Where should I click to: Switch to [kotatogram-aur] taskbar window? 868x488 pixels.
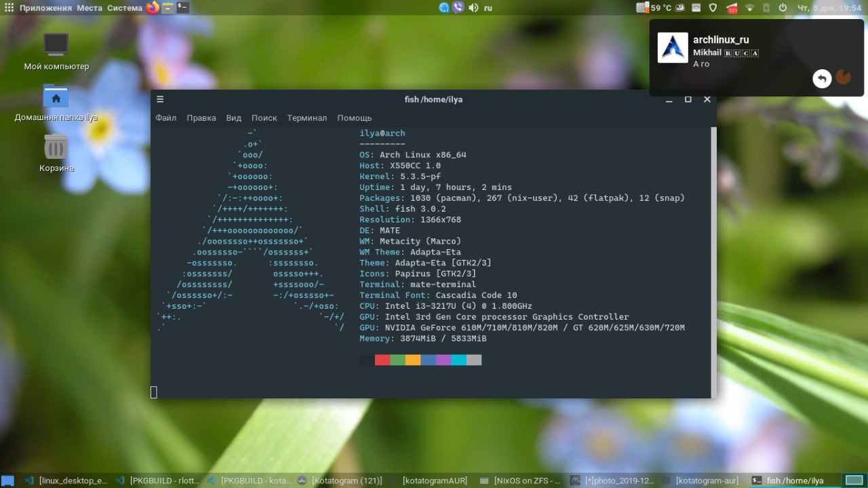click(702, 481)
